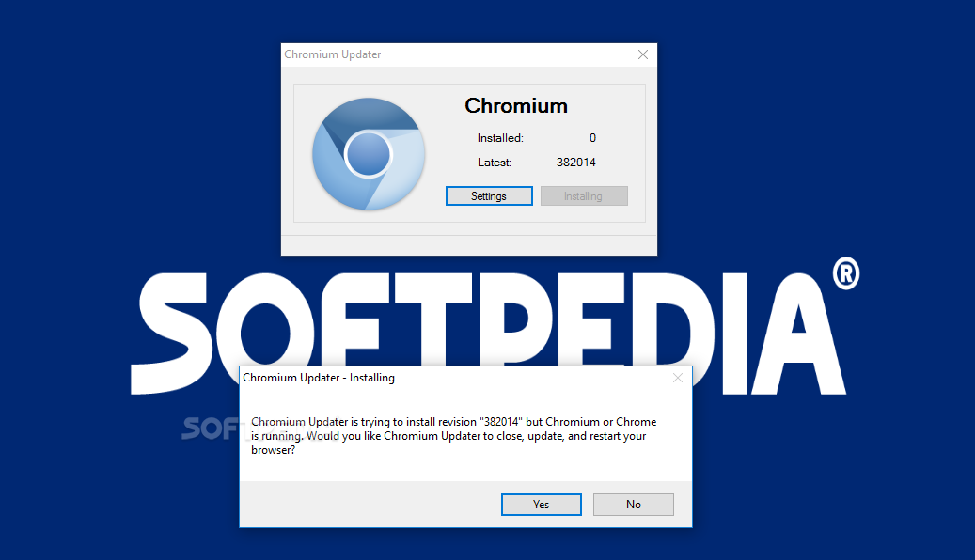Confirm with Yes in Installing dialog
This screenshot has width=975, height=560.
tap(541, 504)
